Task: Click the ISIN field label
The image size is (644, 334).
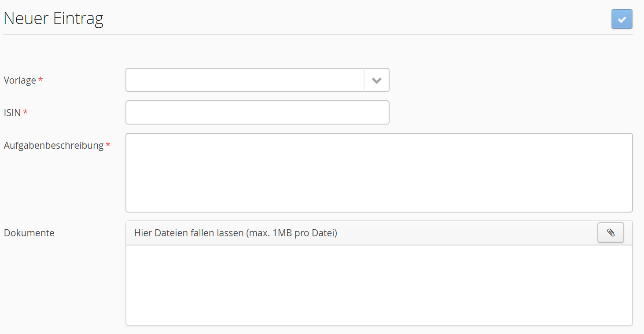Action: coord(12,113)
